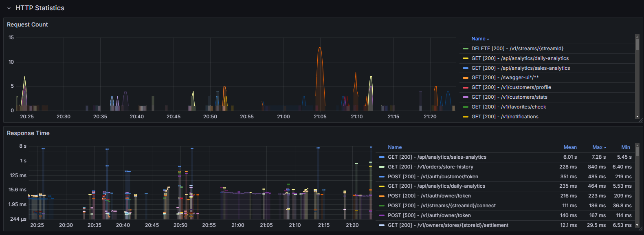Toggle GET [200] /v1/customers/profile series label
Screen dimensions: 644x235
pyautogui.click(x=511, y=87)
